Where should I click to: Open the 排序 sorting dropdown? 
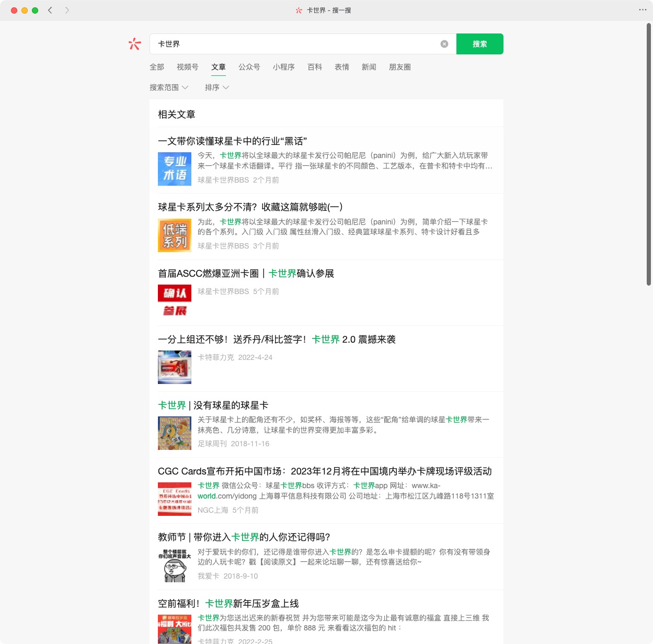[x=217, y=87]
